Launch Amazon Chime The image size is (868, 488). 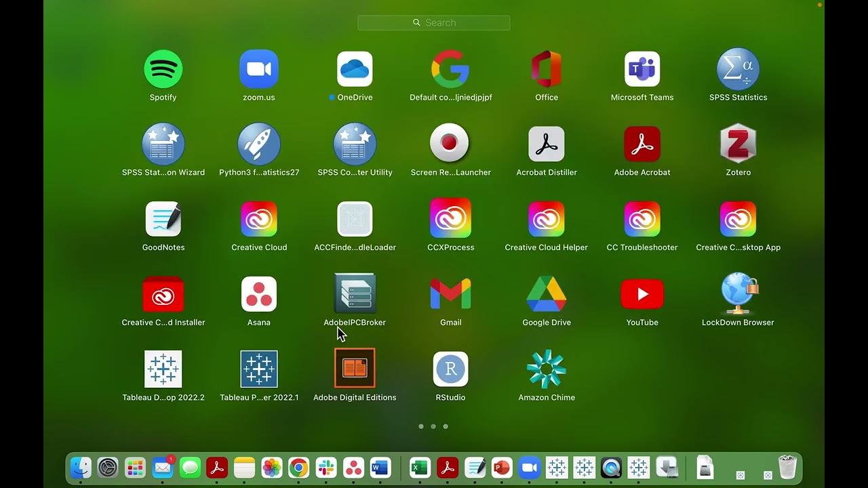click(x=547, y=369)
